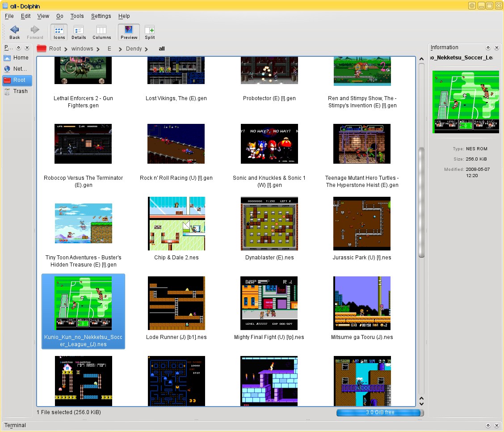The width and height of the screenshot is (504, 432).
Task: Open Network entry in Places panel
Action: tap(17, 69)
